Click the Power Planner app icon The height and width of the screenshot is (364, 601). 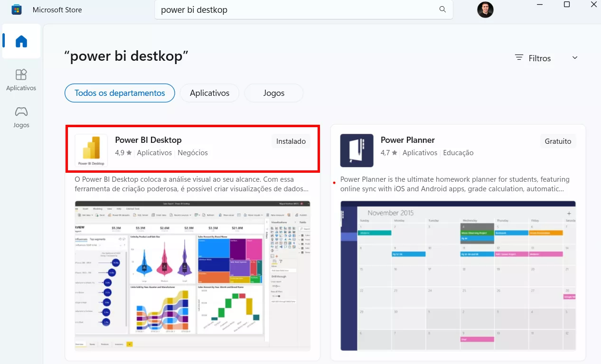tap(357, 150)
